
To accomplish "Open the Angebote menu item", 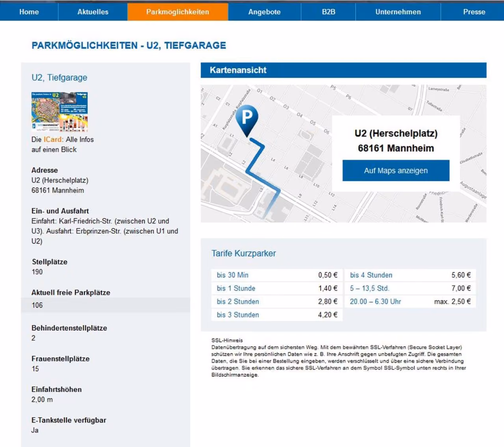I will pyautogui.click(x=265, y=12).
